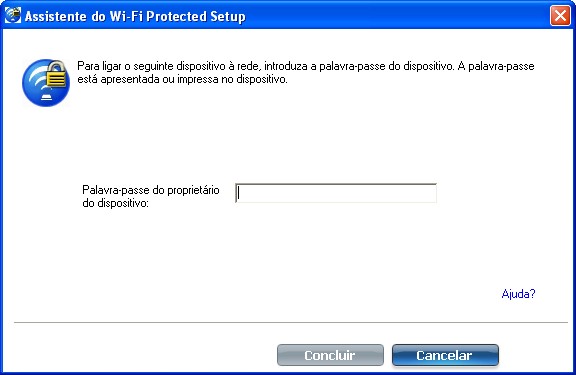Click the Concluir button

pyautogui.click(x=330, y=355)
